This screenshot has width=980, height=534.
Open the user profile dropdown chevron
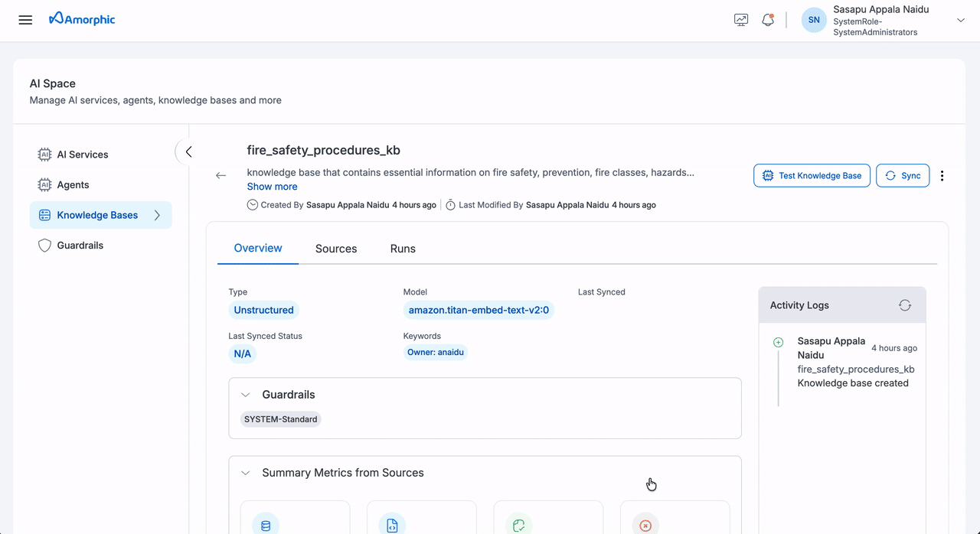point(959,21)
